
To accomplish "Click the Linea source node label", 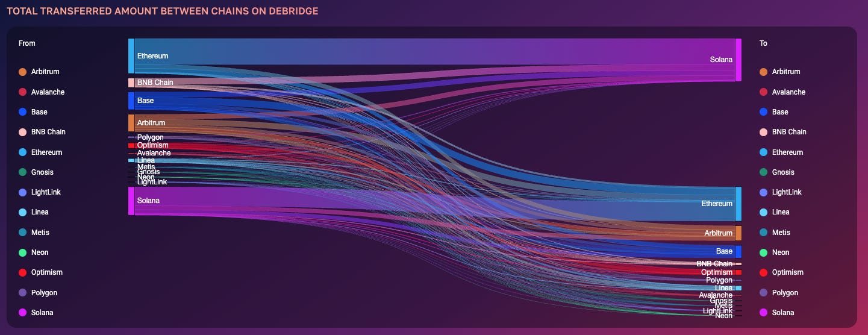I will tap(146, 160).
